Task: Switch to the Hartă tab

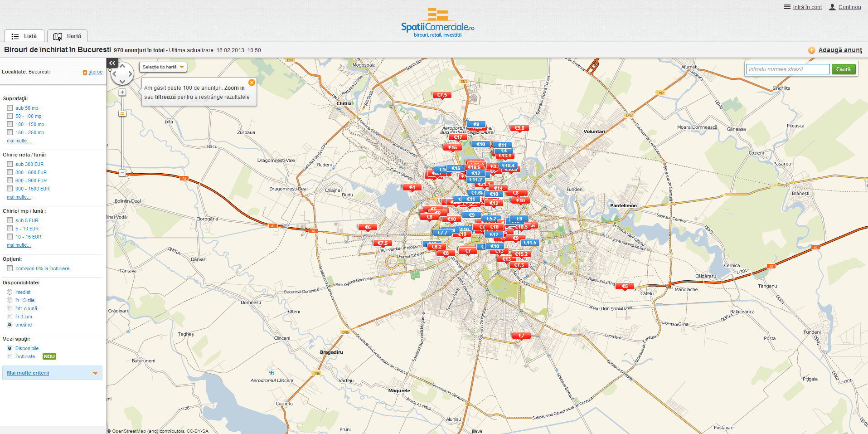Action: click(68, 36)
